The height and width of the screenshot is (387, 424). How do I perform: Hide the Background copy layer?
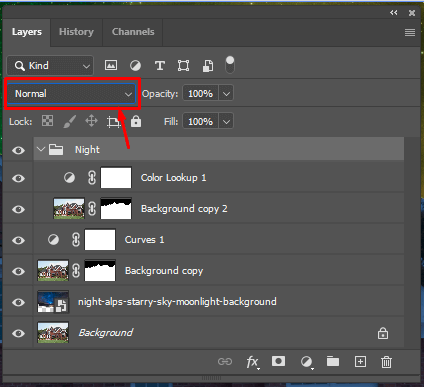(x=18, y=271)
